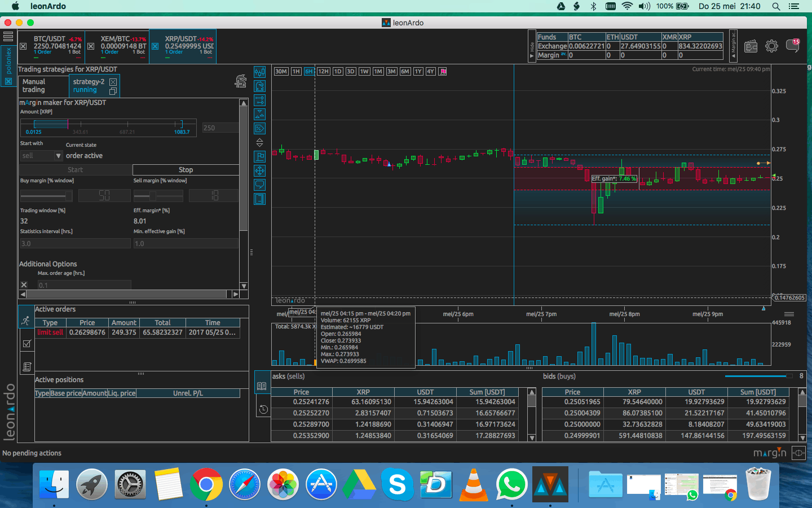This screenshot has height=508, width=812.
Task: Click the disabled Start button
Action: point(75,170)
